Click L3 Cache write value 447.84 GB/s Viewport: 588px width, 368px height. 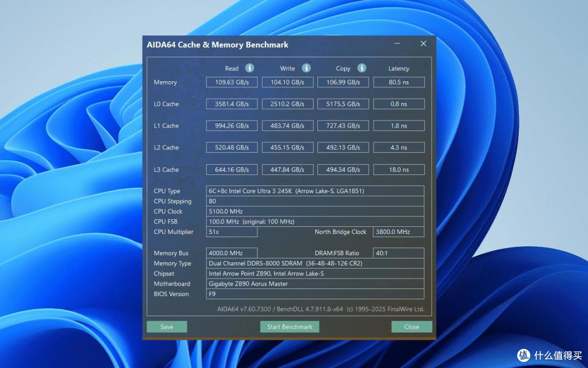click(x=287, y=170)
